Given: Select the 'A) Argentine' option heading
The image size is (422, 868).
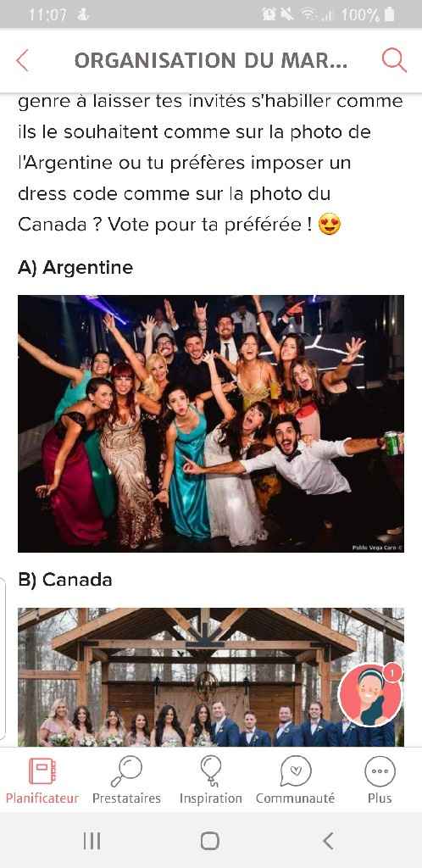Looking at the screenshot, I should [x=75, y=267].
